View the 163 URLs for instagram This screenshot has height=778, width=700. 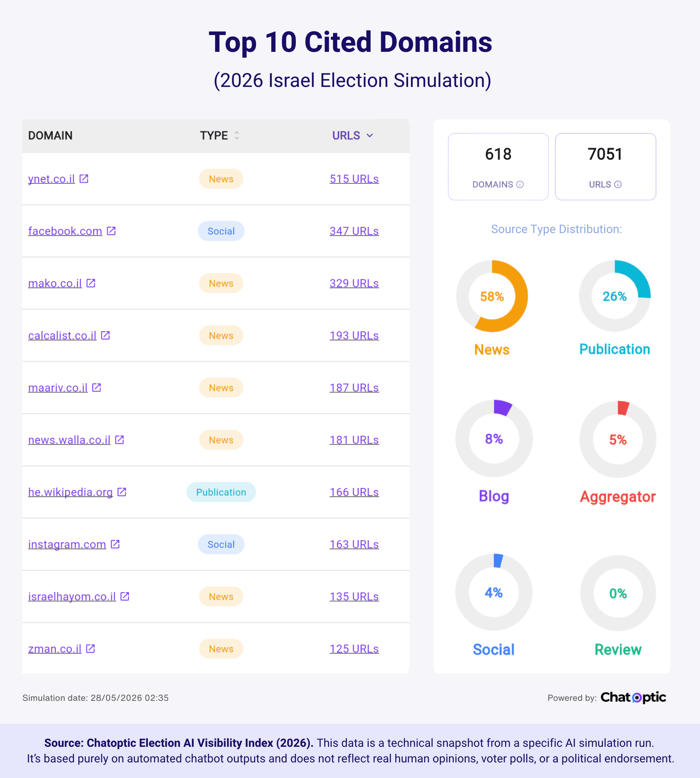click(x=354, y=545)
